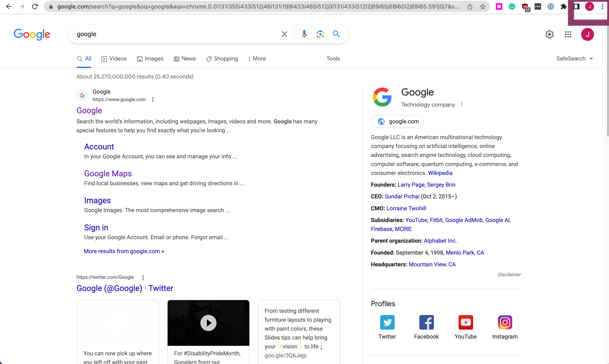The width and height of the screenshot is (609, 364).
Task: Open the three-dot menu beside twitter.com/Google result
Action: pyautogui.click(x=143, y=277)
